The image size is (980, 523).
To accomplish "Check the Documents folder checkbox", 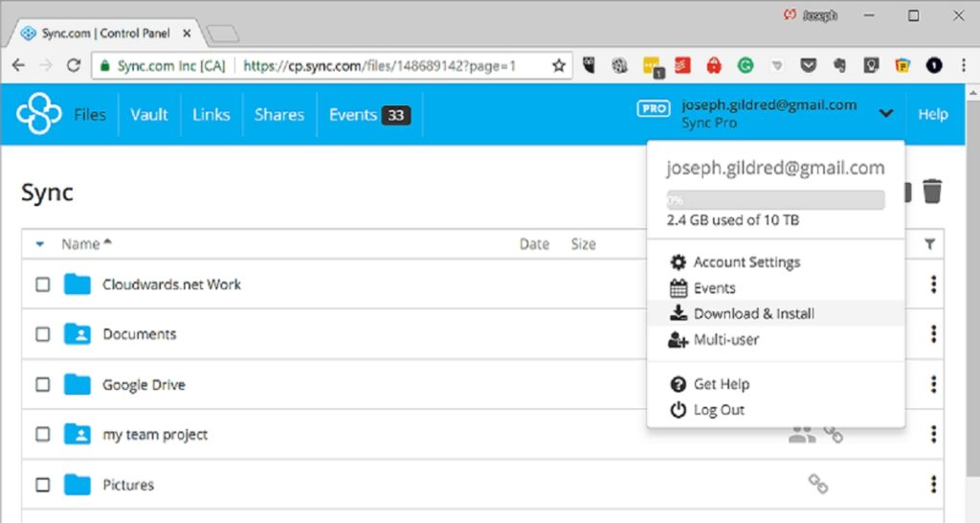I will [43, 334].
